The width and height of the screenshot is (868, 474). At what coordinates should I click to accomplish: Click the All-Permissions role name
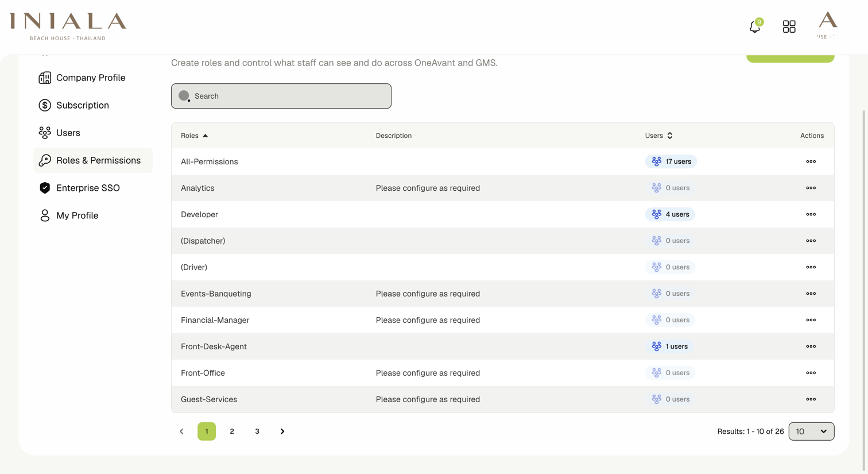pyautogui.click(x=210, y=161)
